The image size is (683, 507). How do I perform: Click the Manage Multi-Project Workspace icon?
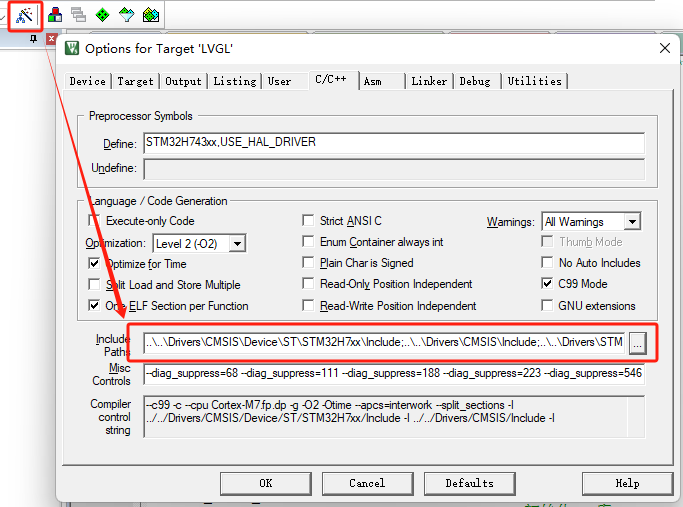(78, 15)
